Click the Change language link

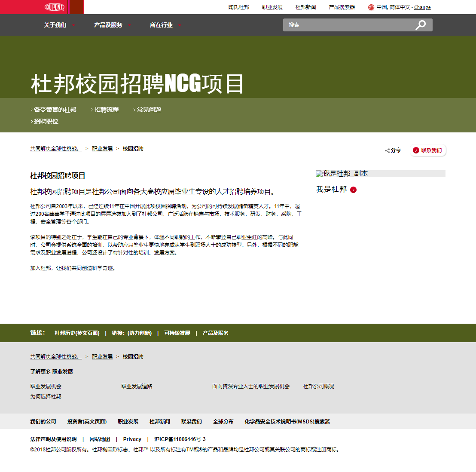point(422,7)
